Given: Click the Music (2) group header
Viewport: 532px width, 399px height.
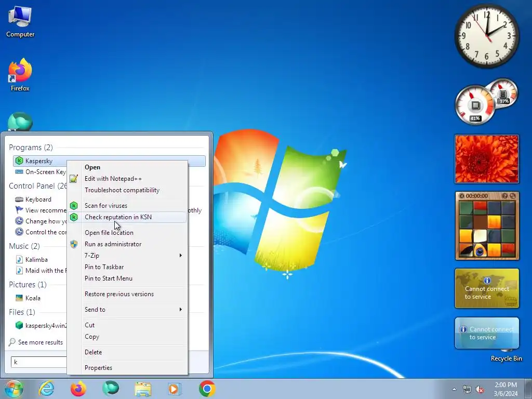Looking at the screenshot, I should tap(24, 246).
